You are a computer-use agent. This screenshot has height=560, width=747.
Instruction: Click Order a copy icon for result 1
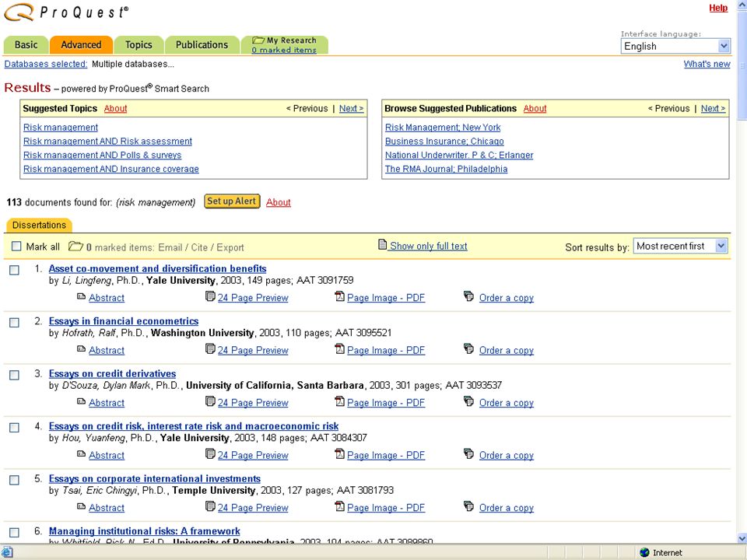point(468,296)
